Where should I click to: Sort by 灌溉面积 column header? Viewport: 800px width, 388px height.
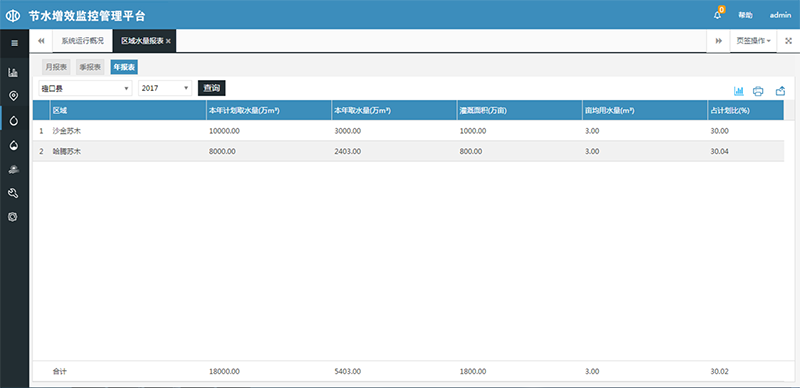(519, 110)
